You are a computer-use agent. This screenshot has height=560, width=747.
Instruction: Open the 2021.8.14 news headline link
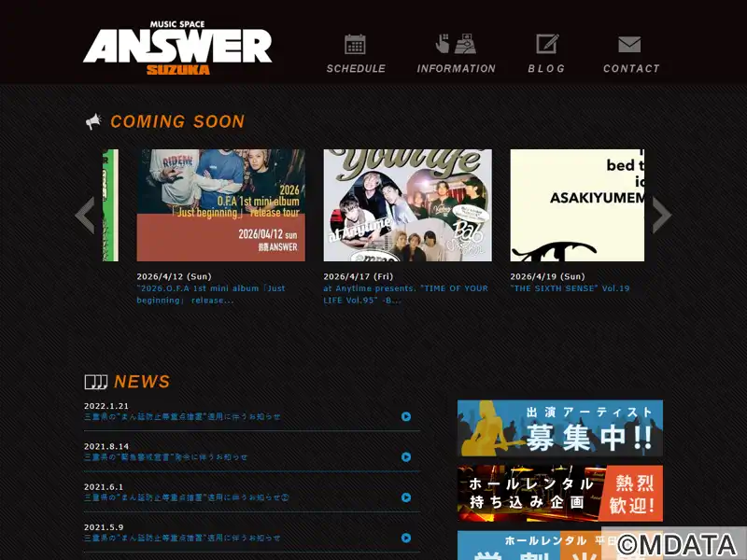[166, 457]
